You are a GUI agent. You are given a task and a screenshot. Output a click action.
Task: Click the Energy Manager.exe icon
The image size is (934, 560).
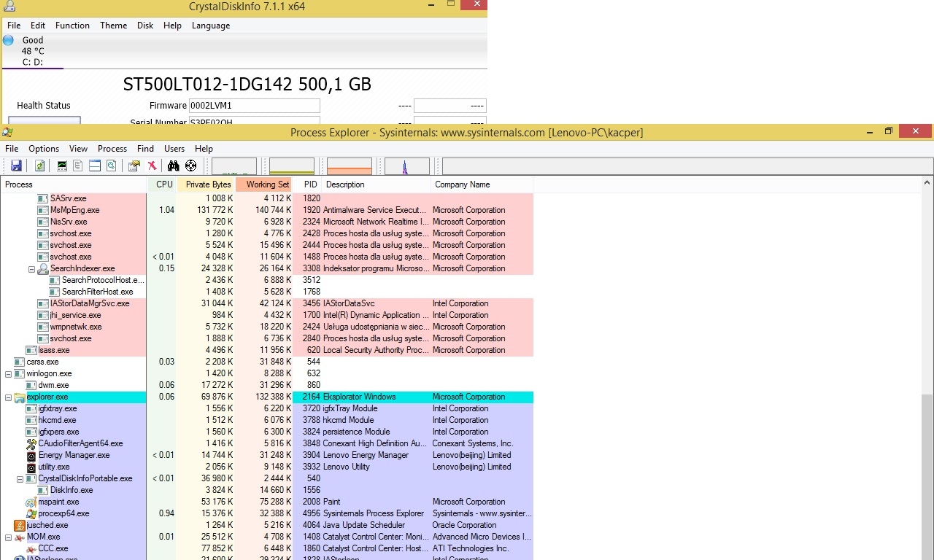(31, 455)
